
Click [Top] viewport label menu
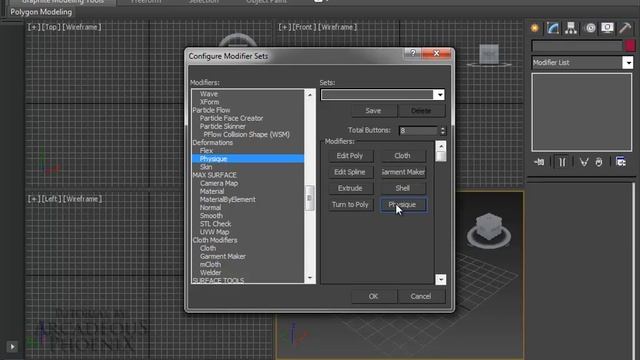pyautogui.click(x=51, y=27)
